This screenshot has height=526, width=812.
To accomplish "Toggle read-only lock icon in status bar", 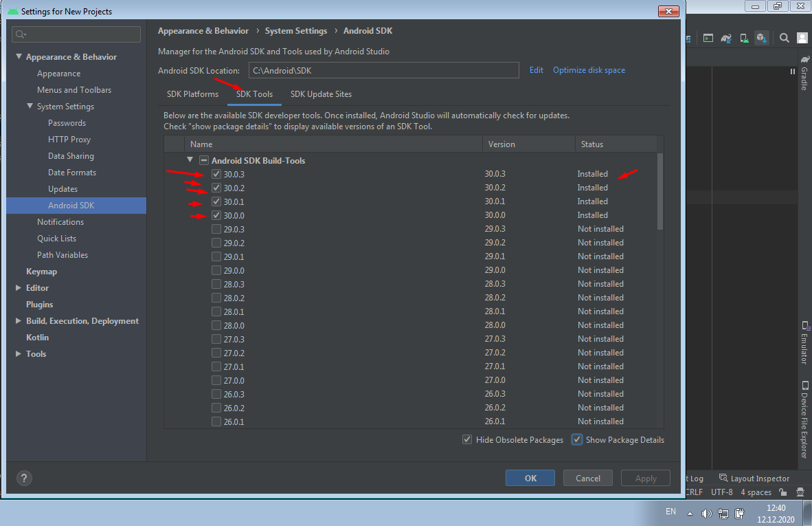I will click(x=783, y=492).
